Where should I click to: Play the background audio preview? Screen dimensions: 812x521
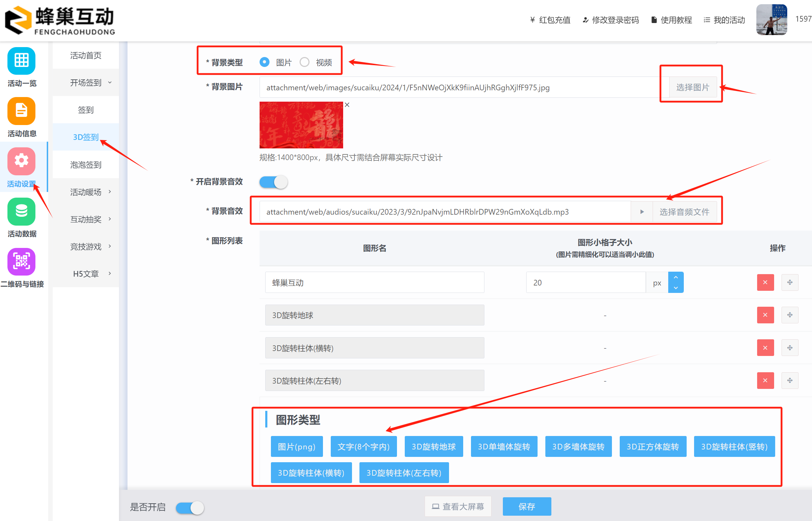coord(642,212)
